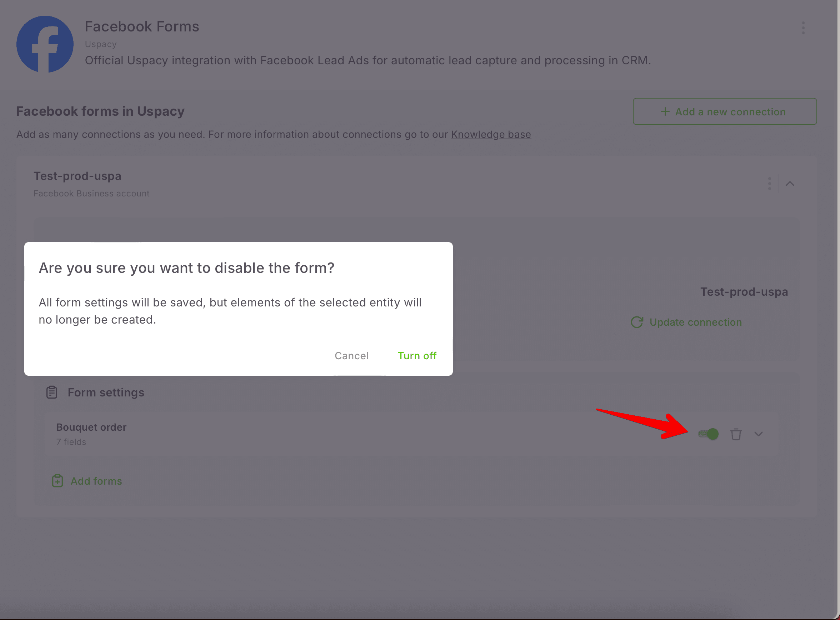Click the 'Bouquet order' form name
This screenshot has width=840, height=620.
click(x=91, y=427)
